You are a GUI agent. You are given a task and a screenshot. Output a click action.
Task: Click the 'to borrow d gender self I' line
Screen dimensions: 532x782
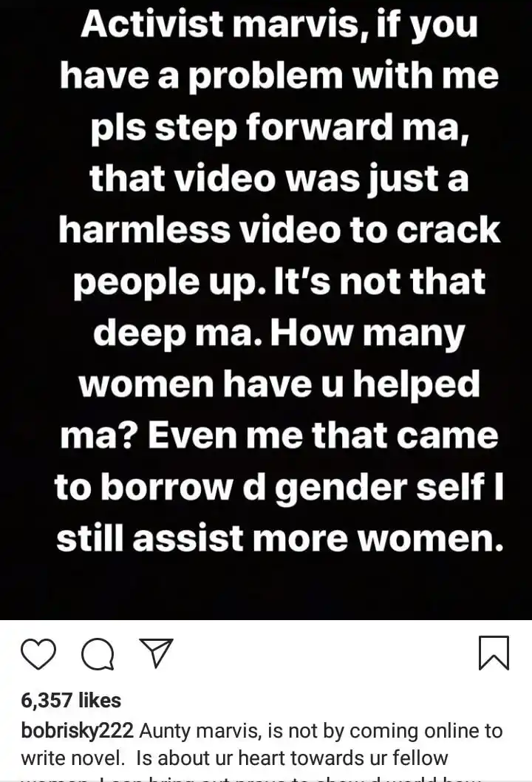pos(279,487)
